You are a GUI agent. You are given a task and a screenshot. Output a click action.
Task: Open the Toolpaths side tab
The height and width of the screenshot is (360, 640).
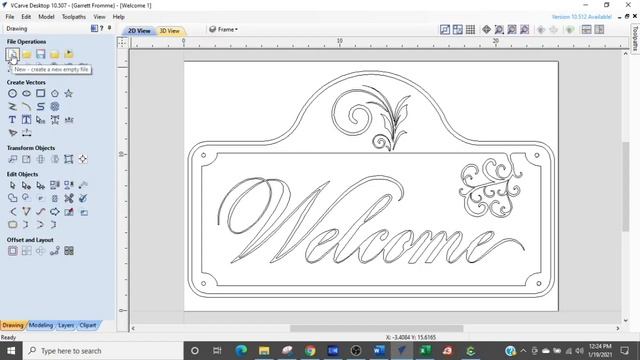point(635,38)
